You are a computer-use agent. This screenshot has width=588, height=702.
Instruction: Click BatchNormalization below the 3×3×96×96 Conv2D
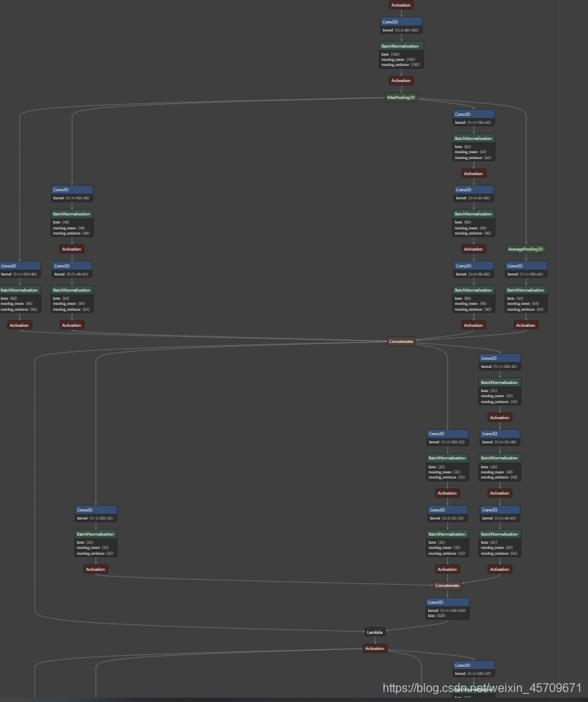[x=474, y=299]
